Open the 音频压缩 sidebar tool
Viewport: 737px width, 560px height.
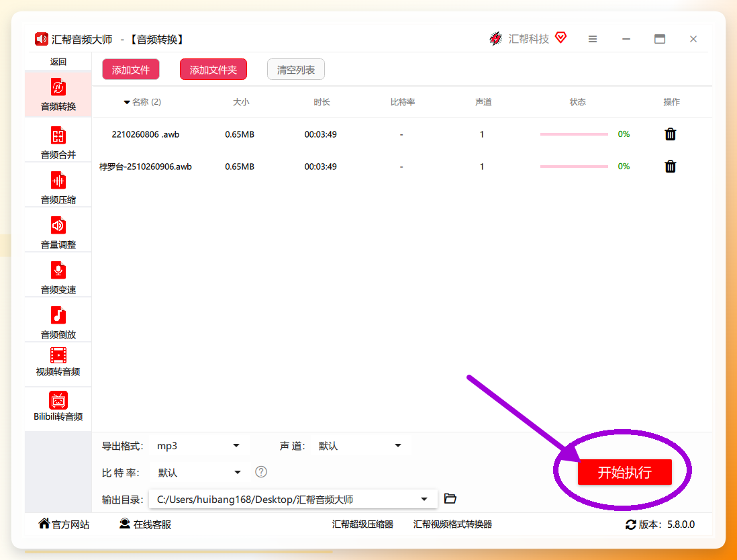tap(58, 188)
